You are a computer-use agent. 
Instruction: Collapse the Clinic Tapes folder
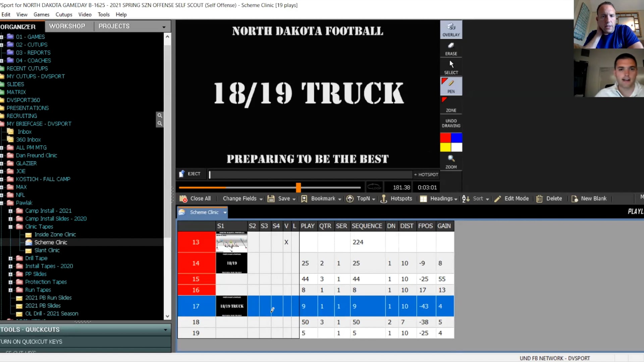point(10,227)
